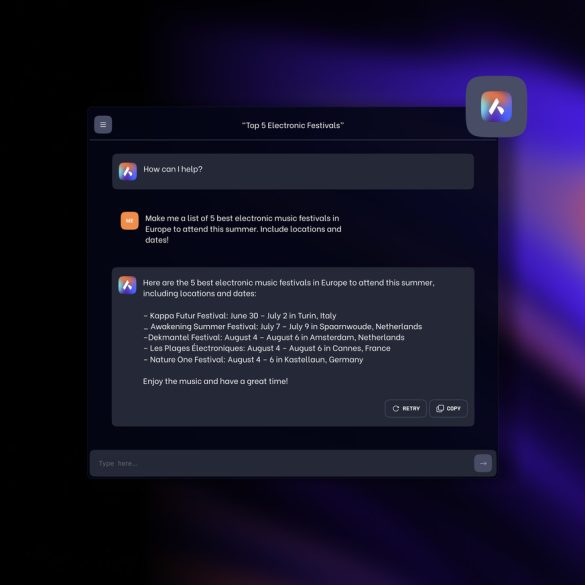The image size is (585, 585).
Task: Click the intro line 'Here are the 5 best electronic'
Action: click(x=289, y=288)
